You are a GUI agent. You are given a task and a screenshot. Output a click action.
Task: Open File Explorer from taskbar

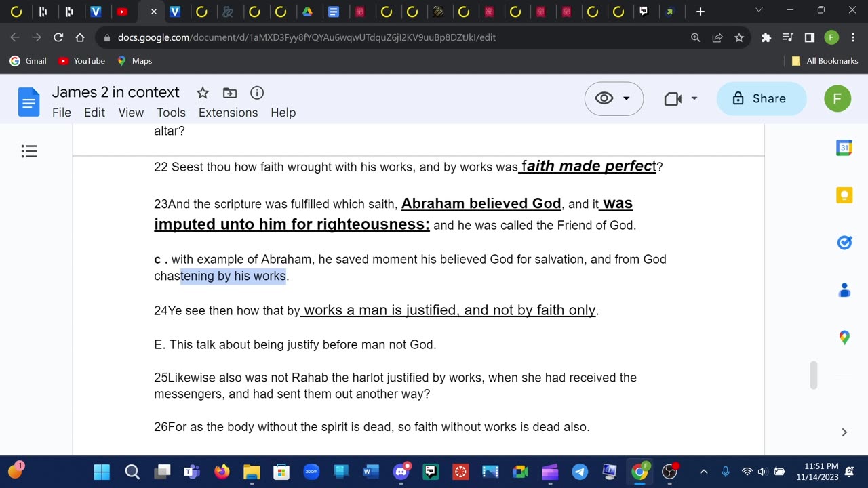point(252,472)
